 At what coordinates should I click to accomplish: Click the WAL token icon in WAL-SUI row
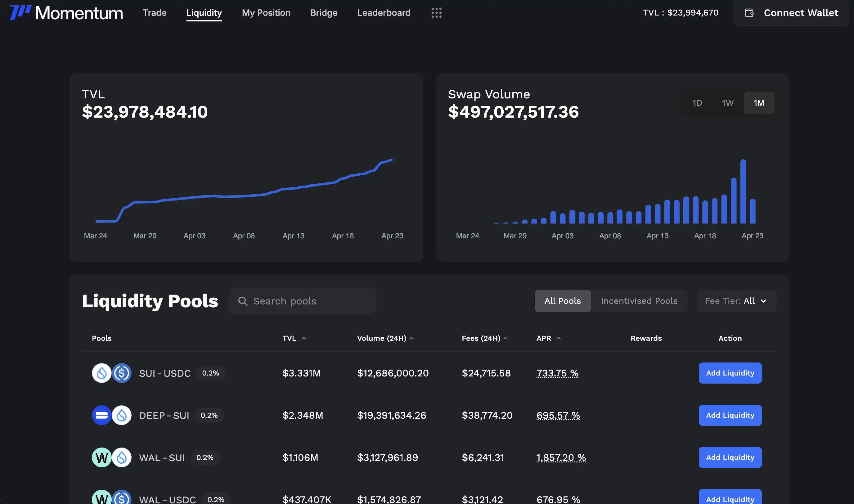click(x=101, y=457)
